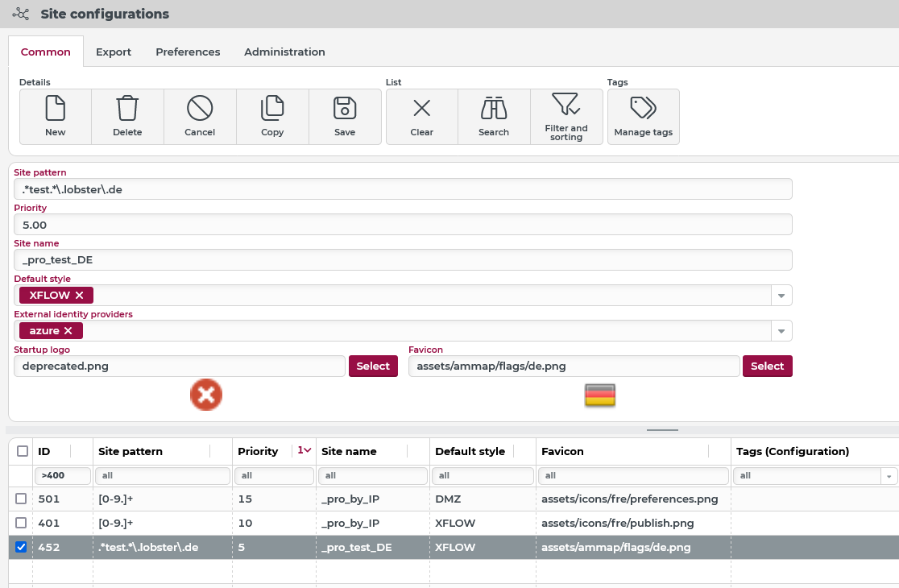Click the Favicon column filter field
This screenshot has height=588, width=899.
633,476
